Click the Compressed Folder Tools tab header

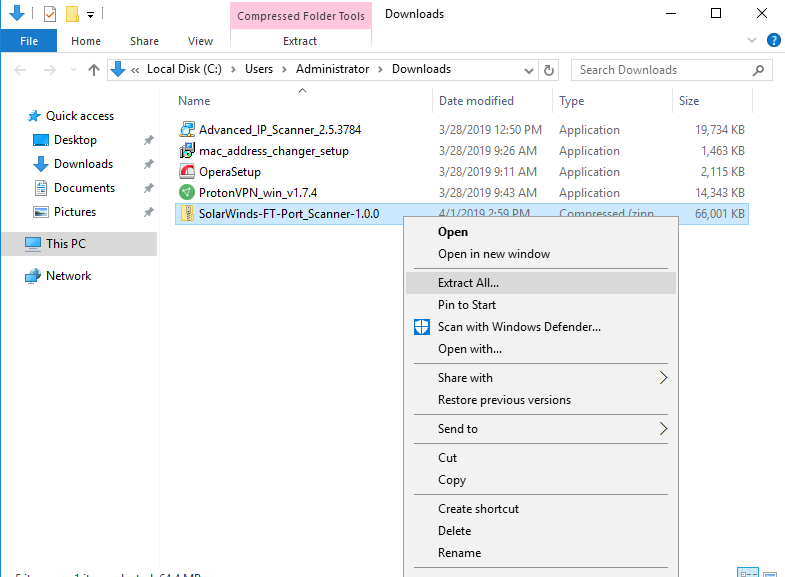click(x=301, y=16)
